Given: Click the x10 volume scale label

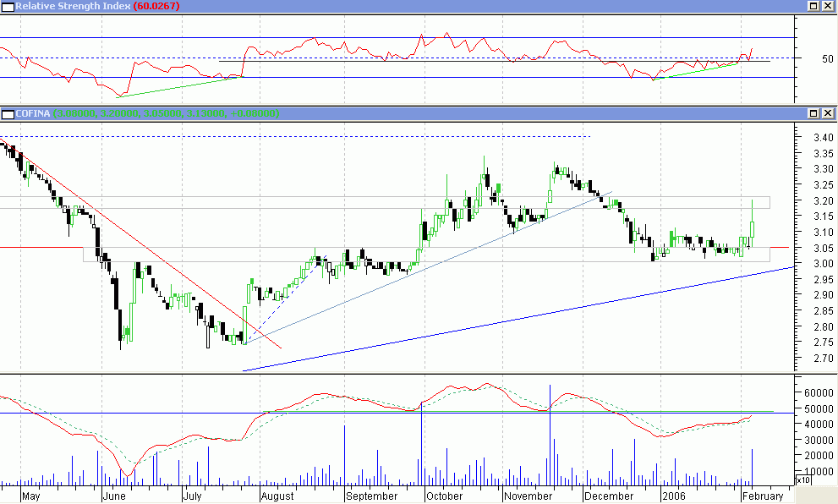Looking at the screenshot, I should point(803,480).
